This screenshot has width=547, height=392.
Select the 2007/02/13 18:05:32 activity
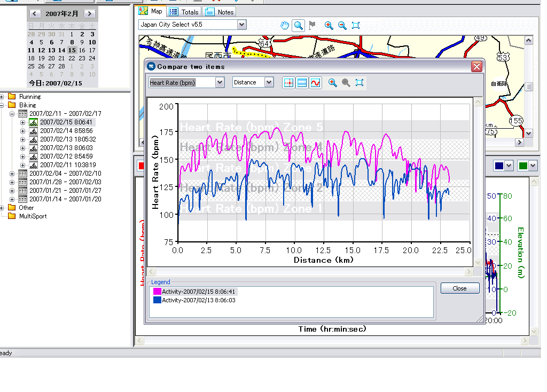(x=68, y=139)
